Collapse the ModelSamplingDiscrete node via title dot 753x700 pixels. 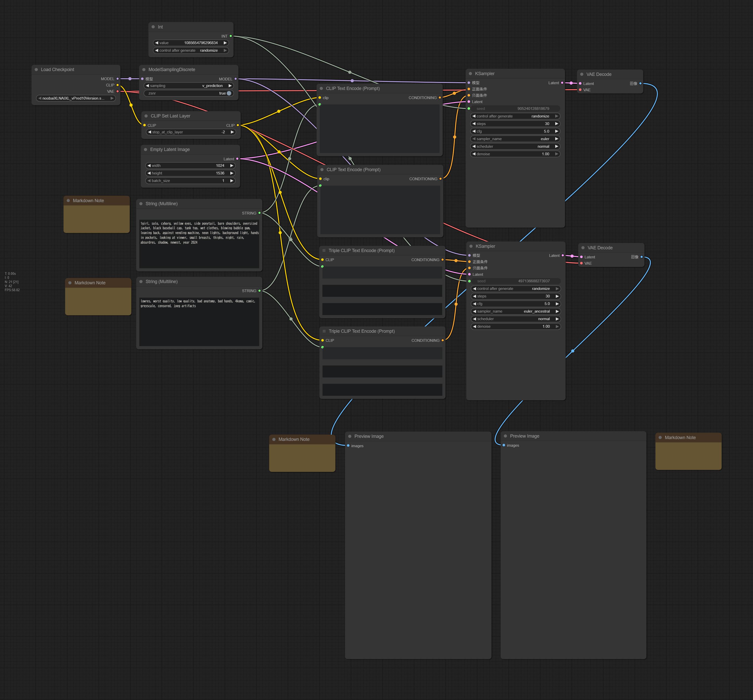click(x=144, y=70)
